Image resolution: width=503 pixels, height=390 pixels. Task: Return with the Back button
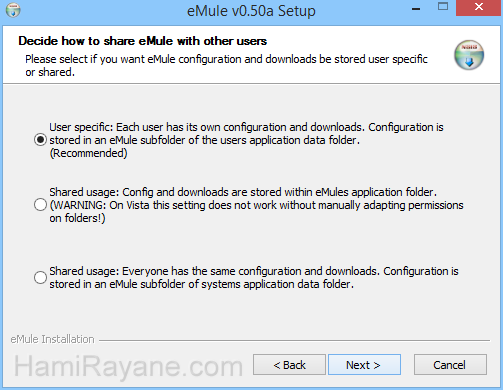coord(289,365)
